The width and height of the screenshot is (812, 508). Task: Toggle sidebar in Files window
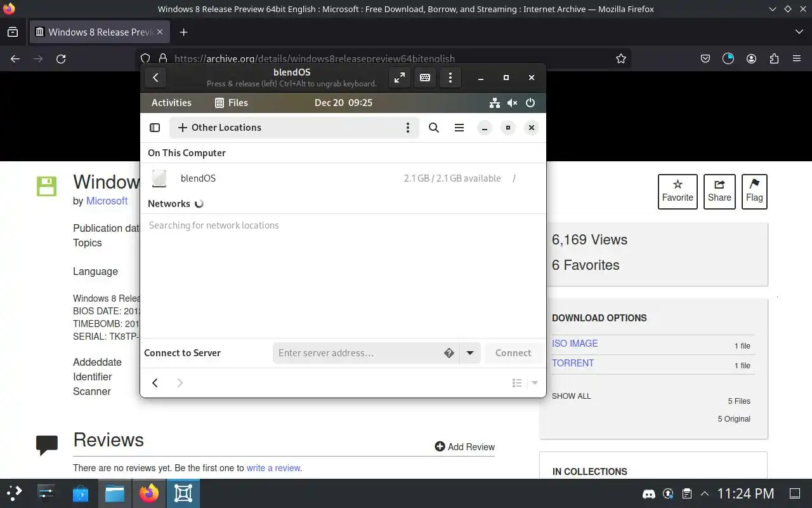(155, 128)
